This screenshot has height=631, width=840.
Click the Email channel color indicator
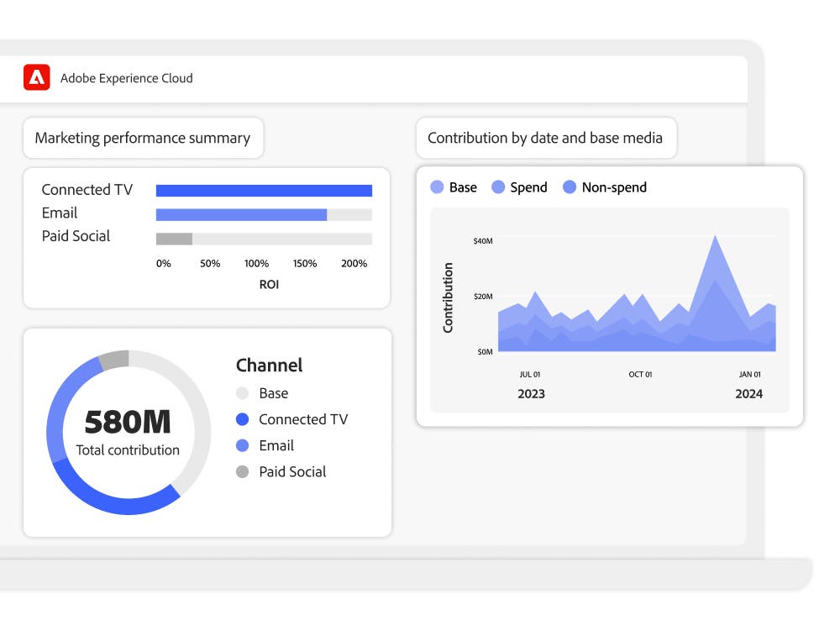tap(243, 445)
